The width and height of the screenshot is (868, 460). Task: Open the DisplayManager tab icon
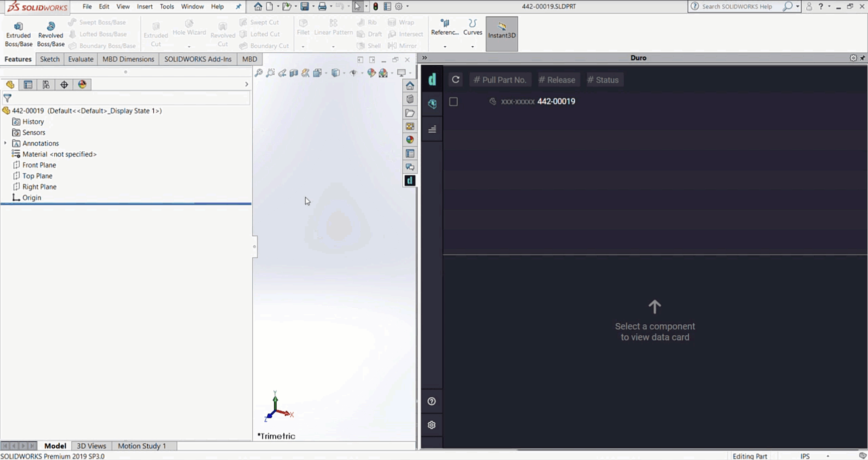click(x=82, y=84)
